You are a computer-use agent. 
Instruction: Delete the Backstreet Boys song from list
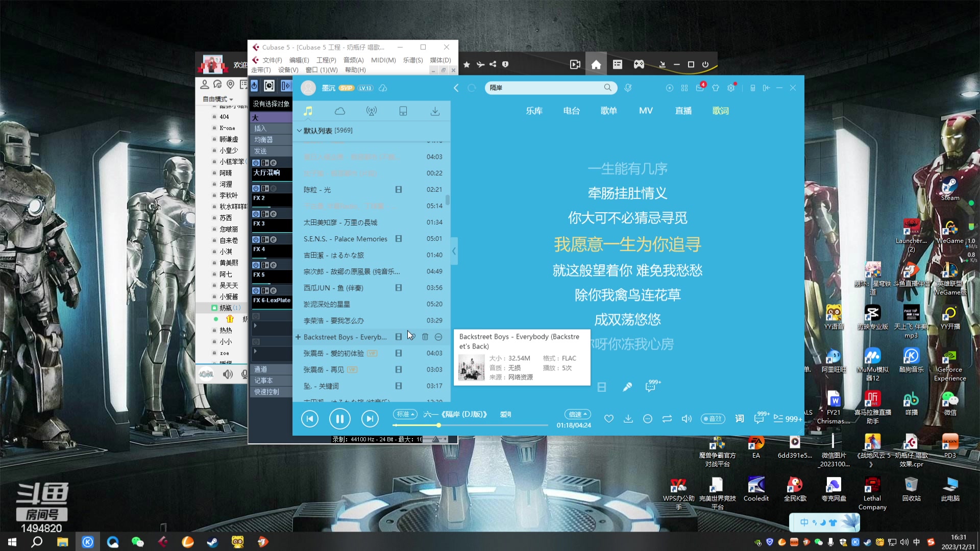pos(425,337)
